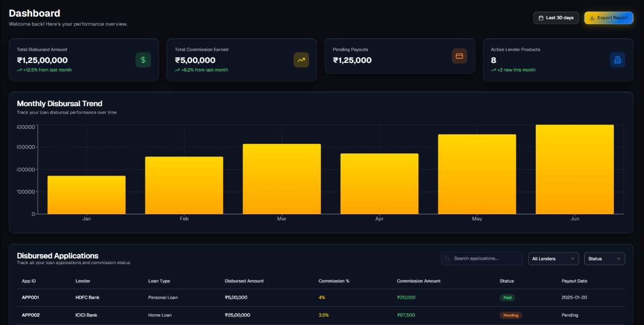Click the magnifier icon in search applications box
Screen dimensions: 644x325
coord(447,259)
